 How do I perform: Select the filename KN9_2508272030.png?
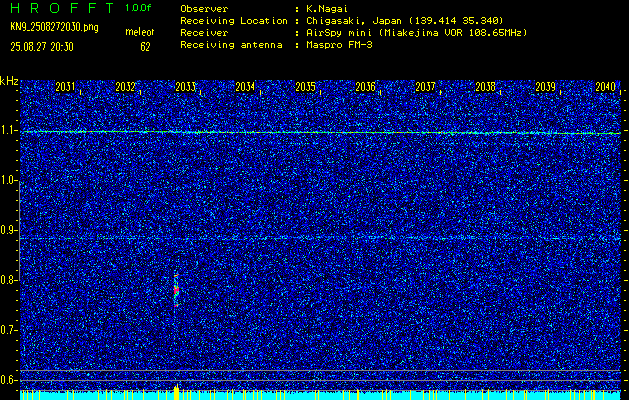point(54,27)
